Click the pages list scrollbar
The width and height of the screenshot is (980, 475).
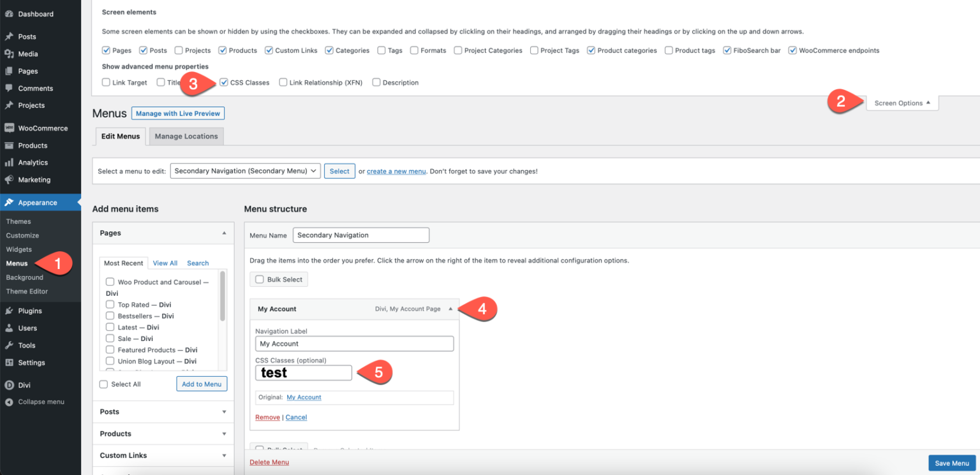[223, 296]
